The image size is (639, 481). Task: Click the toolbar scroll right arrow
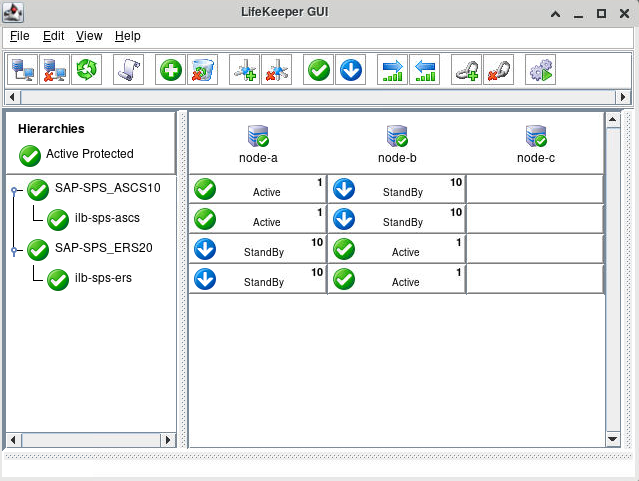coord(622,97)
